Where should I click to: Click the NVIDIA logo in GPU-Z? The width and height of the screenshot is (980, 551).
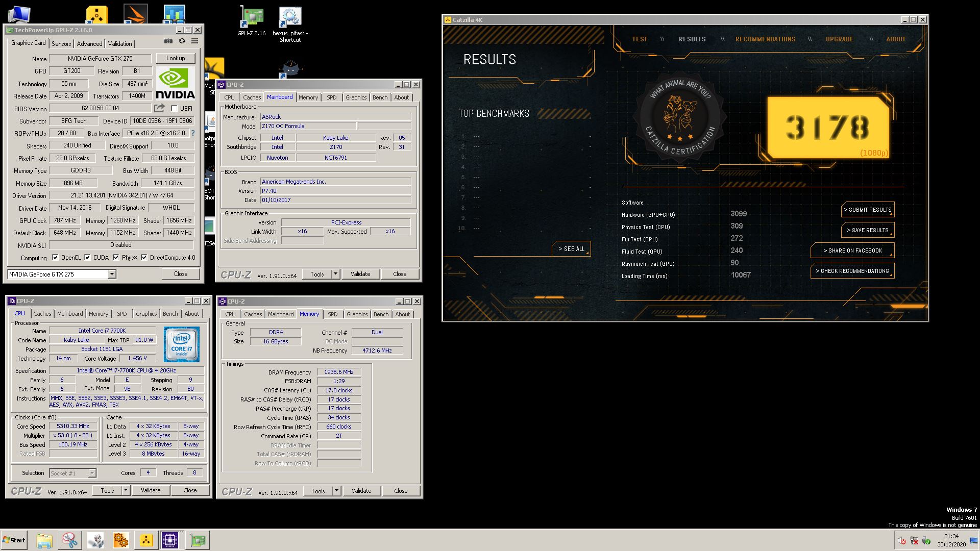tap(175, 83)
